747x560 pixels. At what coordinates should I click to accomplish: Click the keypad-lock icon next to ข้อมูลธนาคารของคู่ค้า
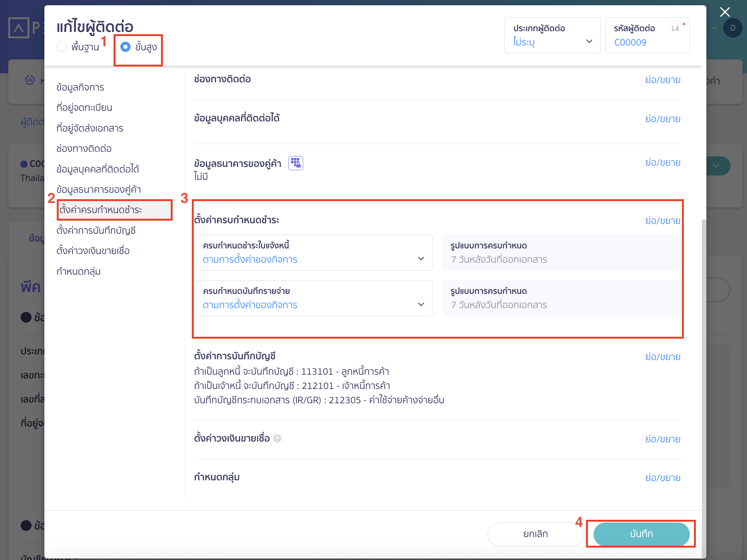(296, 163)
